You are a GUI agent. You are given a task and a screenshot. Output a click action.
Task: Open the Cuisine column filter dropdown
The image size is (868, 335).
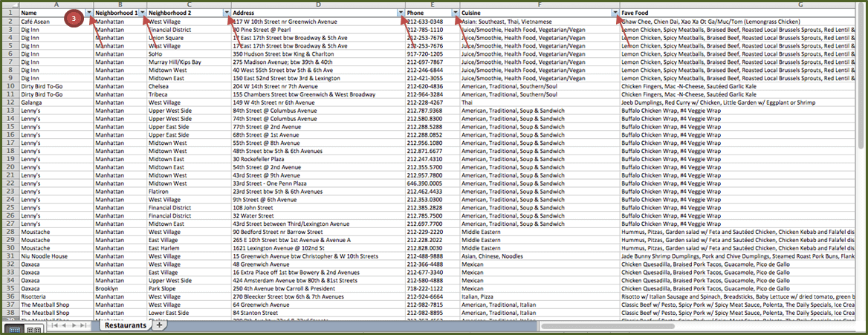tap(615, 13)
